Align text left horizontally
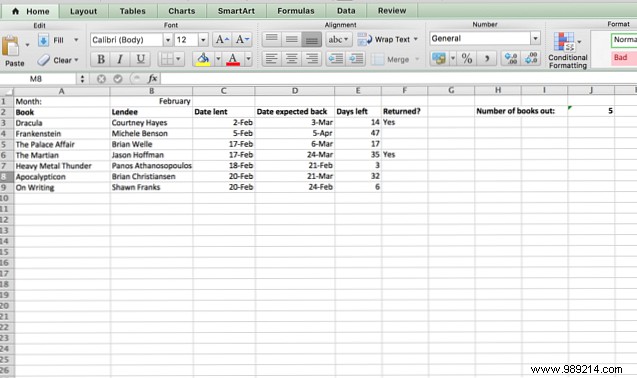637x378 pixels. pos(271,59)
